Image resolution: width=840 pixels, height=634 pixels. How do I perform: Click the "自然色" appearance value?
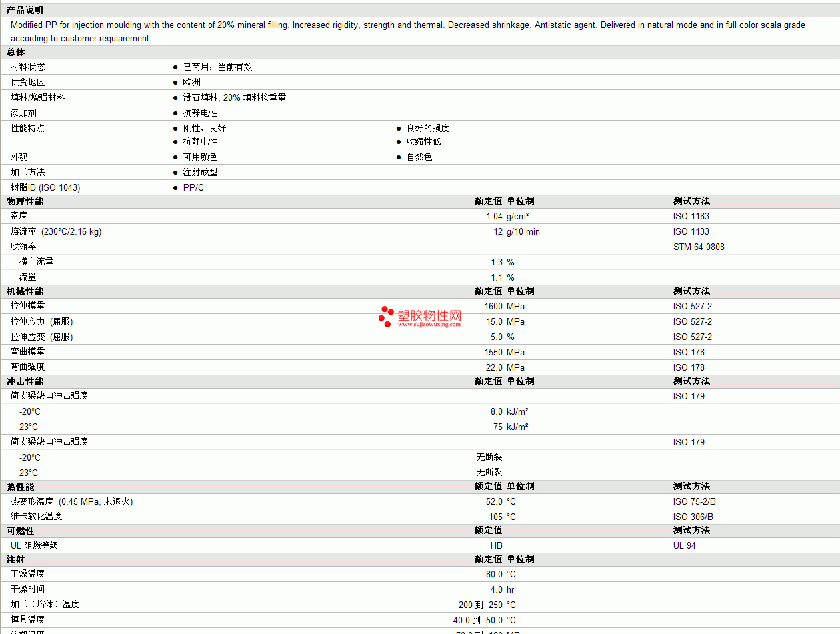tap(419, 157)
